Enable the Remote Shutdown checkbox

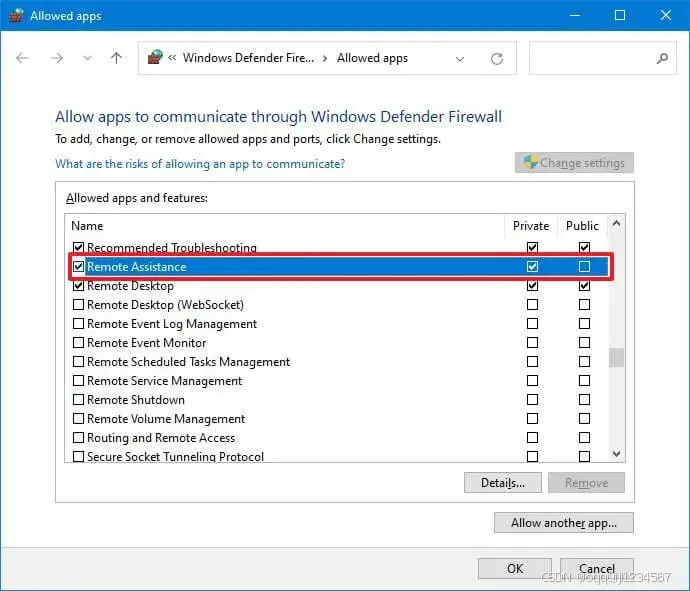[78, 399]
